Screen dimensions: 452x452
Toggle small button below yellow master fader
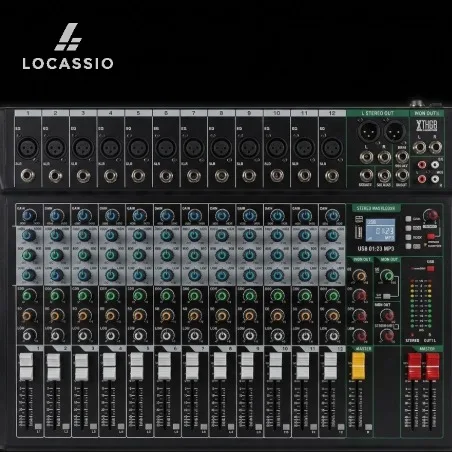tap(368, 427)
